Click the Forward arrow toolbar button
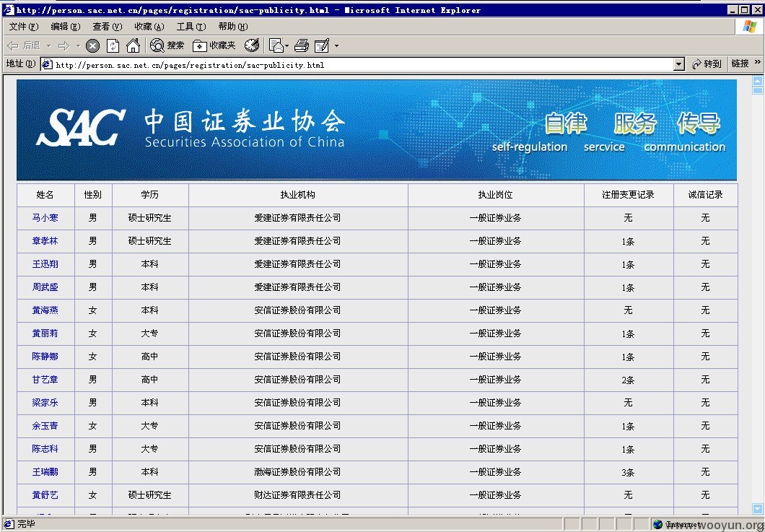The image size is (765, 532). pos(64,46)
